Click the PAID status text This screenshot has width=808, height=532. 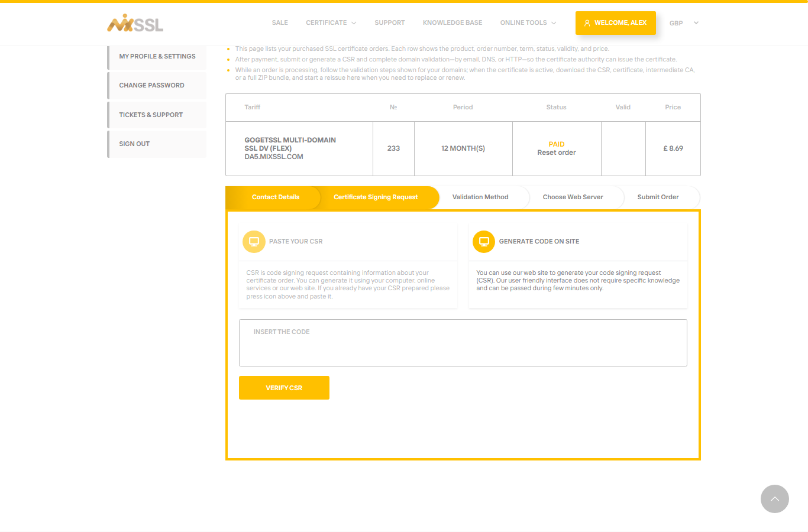(x=557, y=144)
